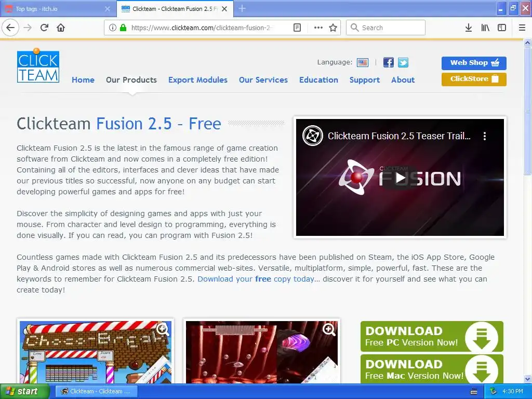Viewport: 532px width, 399px height.
Task: Open the Support menu
Action: point(365,79)
